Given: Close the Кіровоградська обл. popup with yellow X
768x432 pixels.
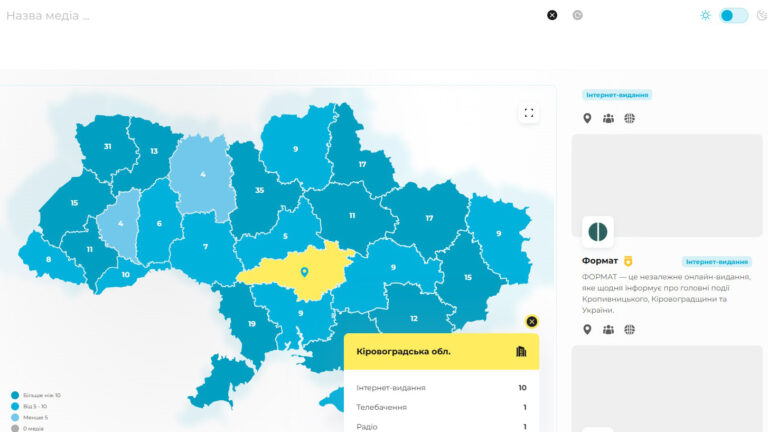Looking at the screenshot, I should click(531, 322).
